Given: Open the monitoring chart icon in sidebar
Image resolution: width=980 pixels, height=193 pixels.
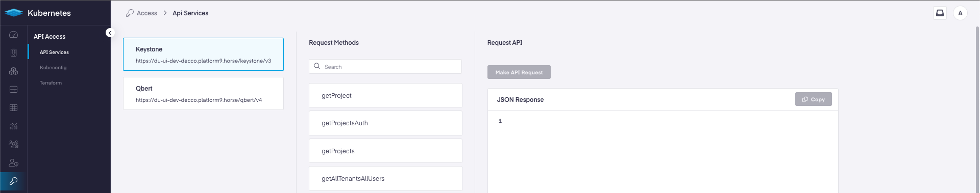Looking at the screenshot, I should pyautogui.click(x=14, y=126).
